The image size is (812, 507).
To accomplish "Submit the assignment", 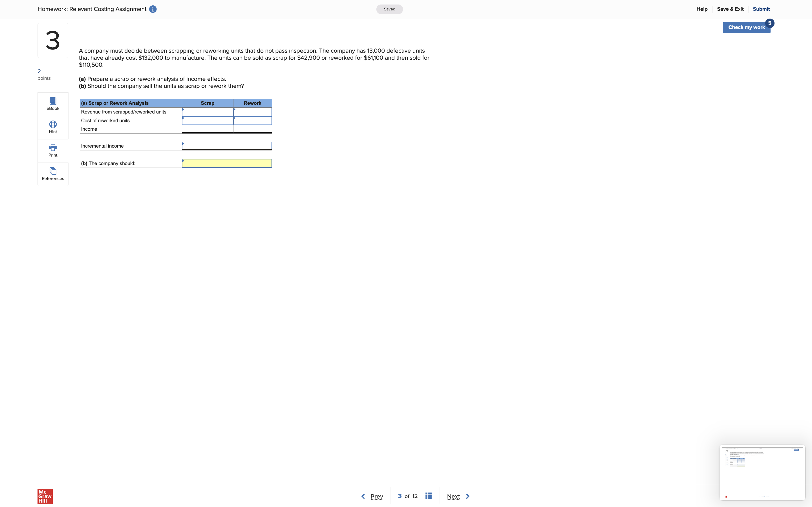I will coord(761,9).
